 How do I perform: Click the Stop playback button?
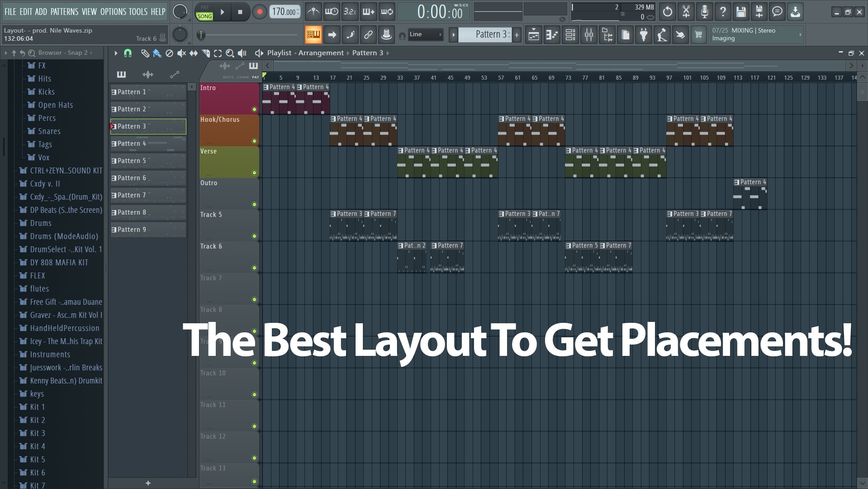(240, 12)
